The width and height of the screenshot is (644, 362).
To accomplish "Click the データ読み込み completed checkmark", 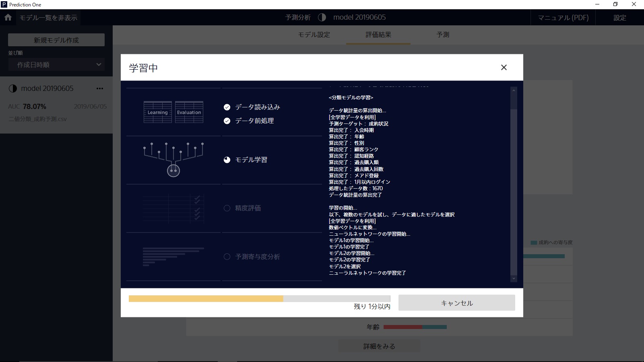I will pos(227,107).
